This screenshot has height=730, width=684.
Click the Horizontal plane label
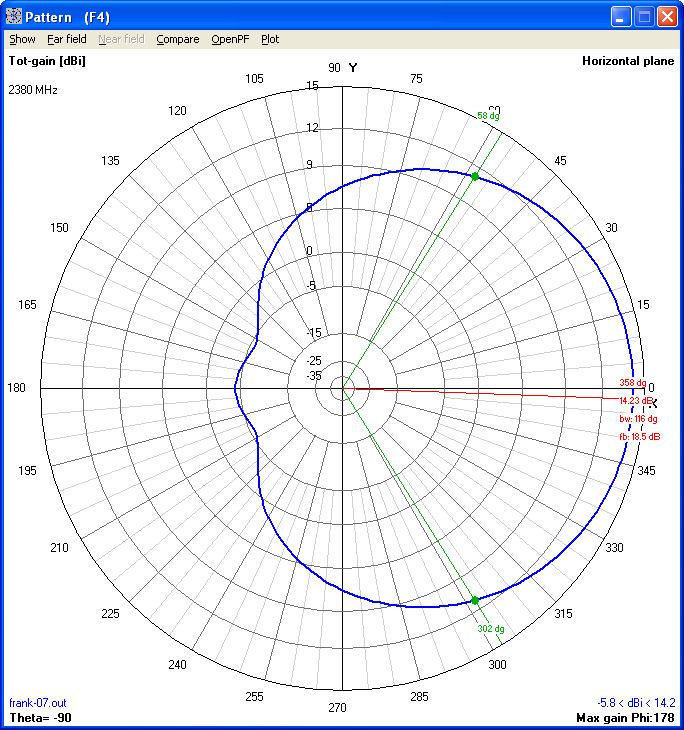[628, 61]
